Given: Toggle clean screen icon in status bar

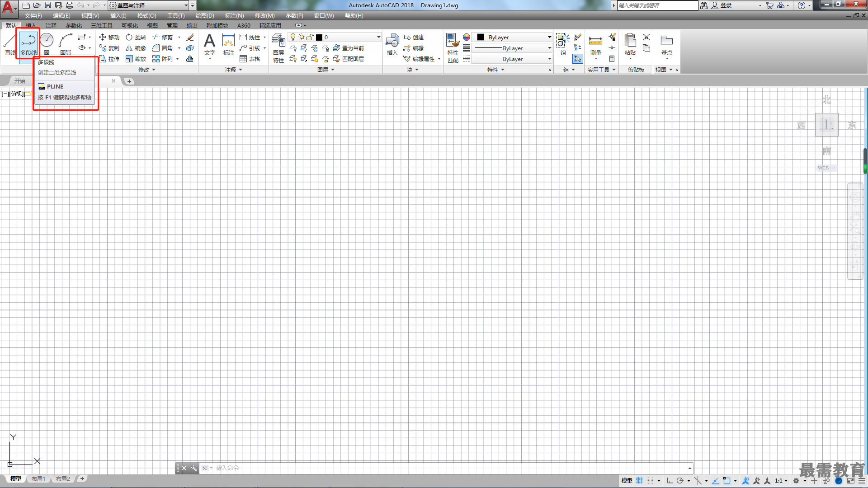Looking at the screenshot, I should click(851, 481).
